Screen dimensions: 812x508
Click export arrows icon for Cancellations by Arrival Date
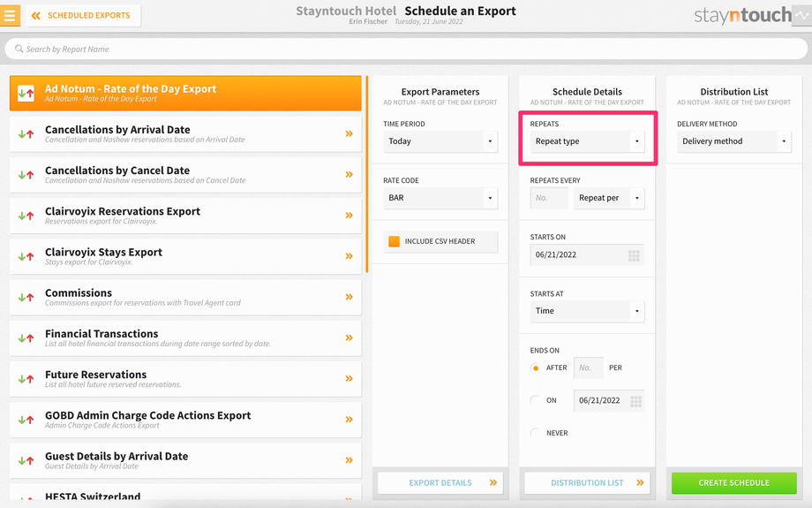coord(26,134)
